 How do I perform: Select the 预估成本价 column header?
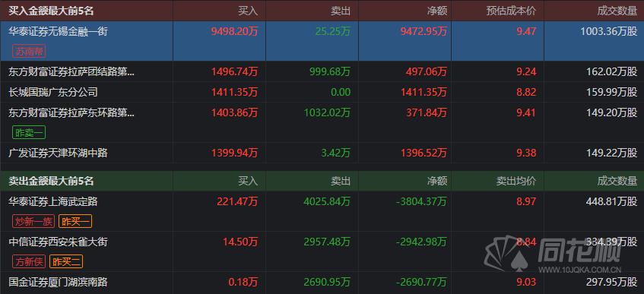tap(511, 11)
